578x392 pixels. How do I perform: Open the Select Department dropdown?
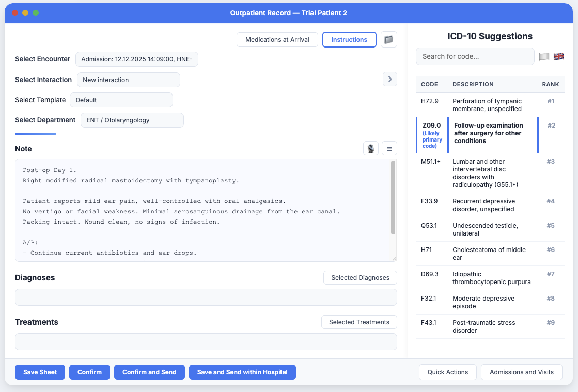pos(132,120)
